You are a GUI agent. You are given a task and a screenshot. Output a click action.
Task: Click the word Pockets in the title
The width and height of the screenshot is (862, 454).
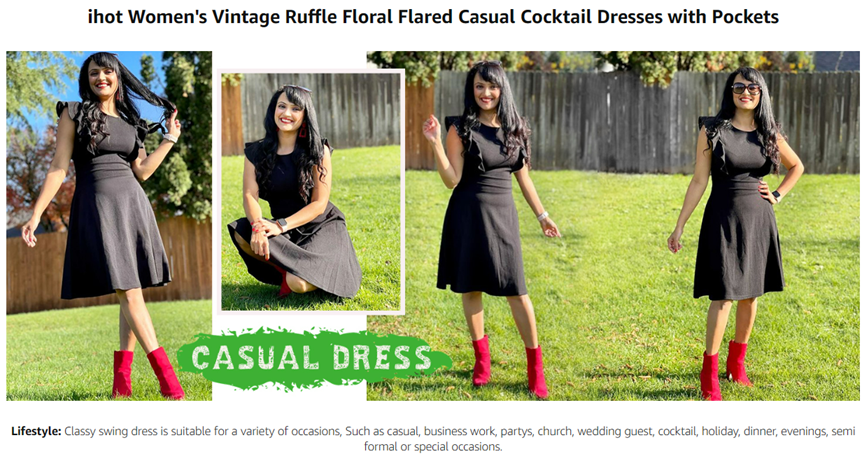click(x=745, y=17)
